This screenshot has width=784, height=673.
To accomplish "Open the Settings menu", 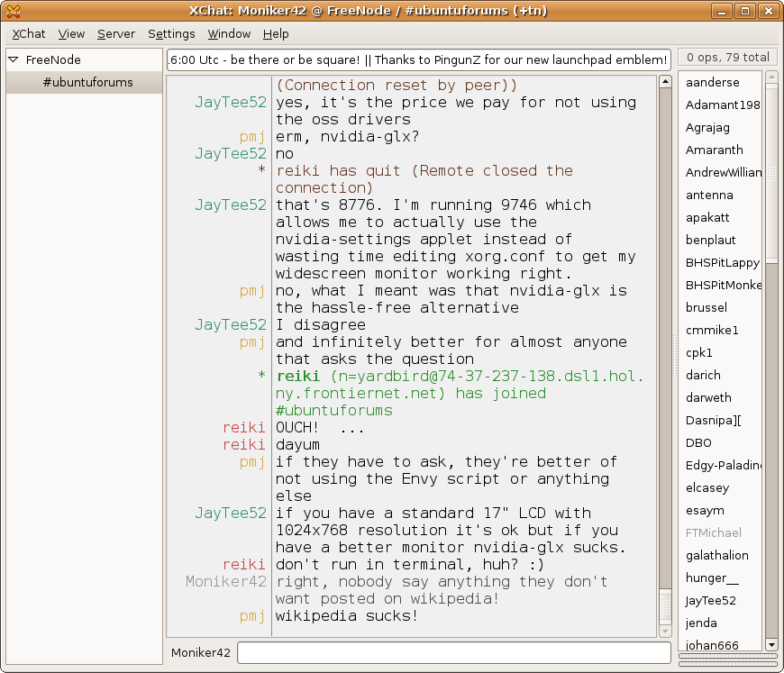I will point(171,34).
